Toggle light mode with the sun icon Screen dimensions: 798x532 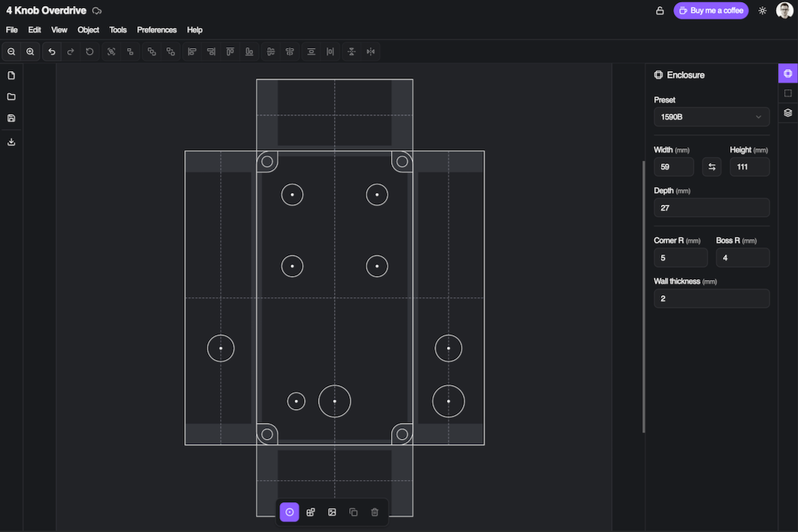pyautogui.click(x=762, y=11)
